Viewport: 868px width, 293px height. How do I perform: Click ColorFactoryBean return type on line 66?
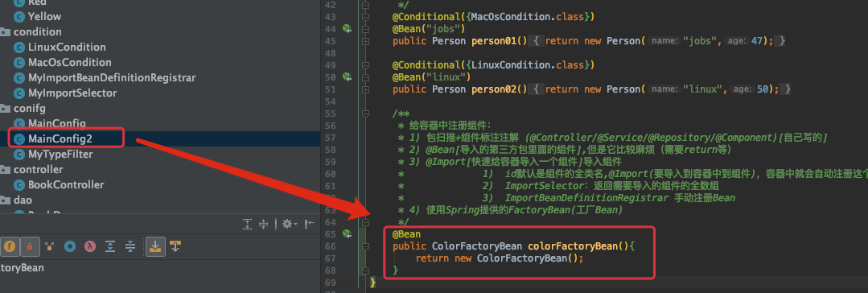pyautogui.click(x=476, y=246)
